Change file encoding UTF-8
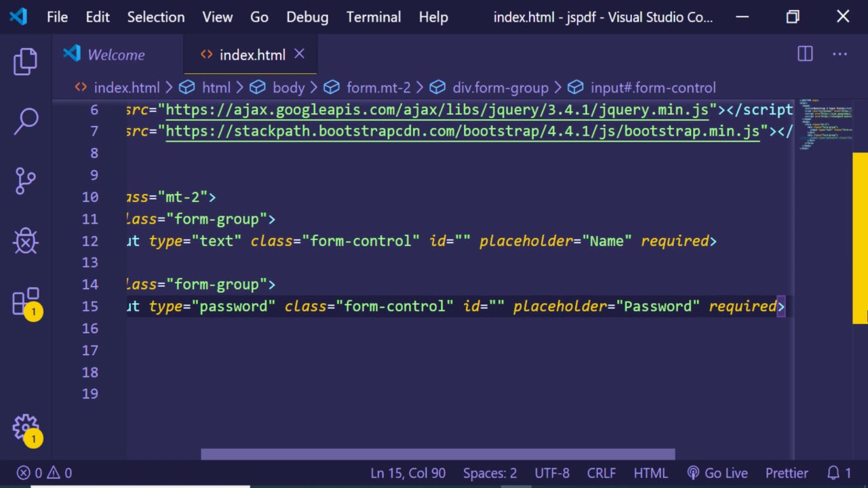The width and height of the screenshot is (868, 488). click(x=552, y=473)
